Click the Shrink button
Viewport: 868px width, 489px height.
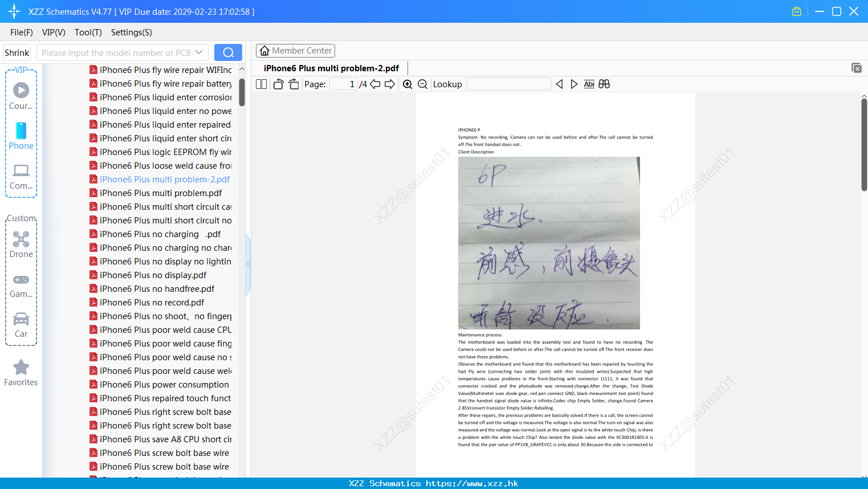coord(17,52)
